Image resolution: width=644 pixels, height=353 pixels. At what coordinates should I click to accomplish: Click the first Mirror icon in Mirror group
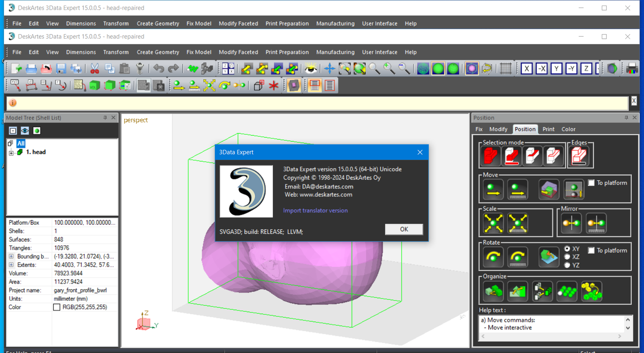click(572, 223)
